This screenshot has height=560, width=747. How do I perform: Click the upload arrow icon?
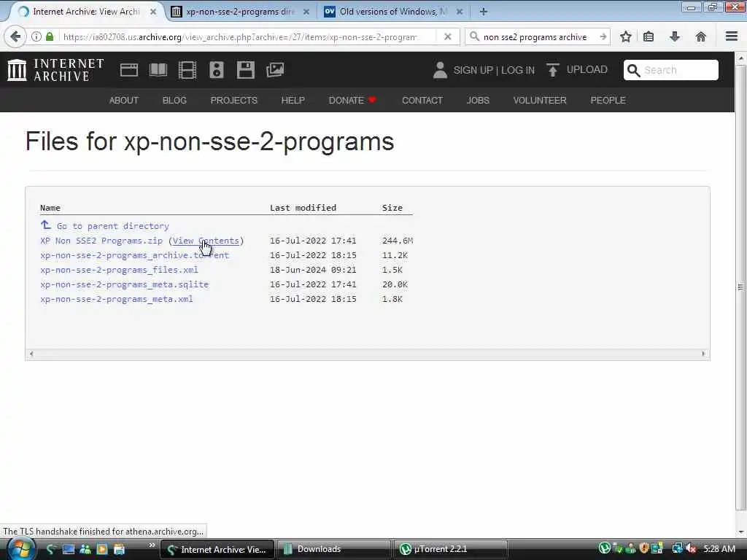(553, 70)
